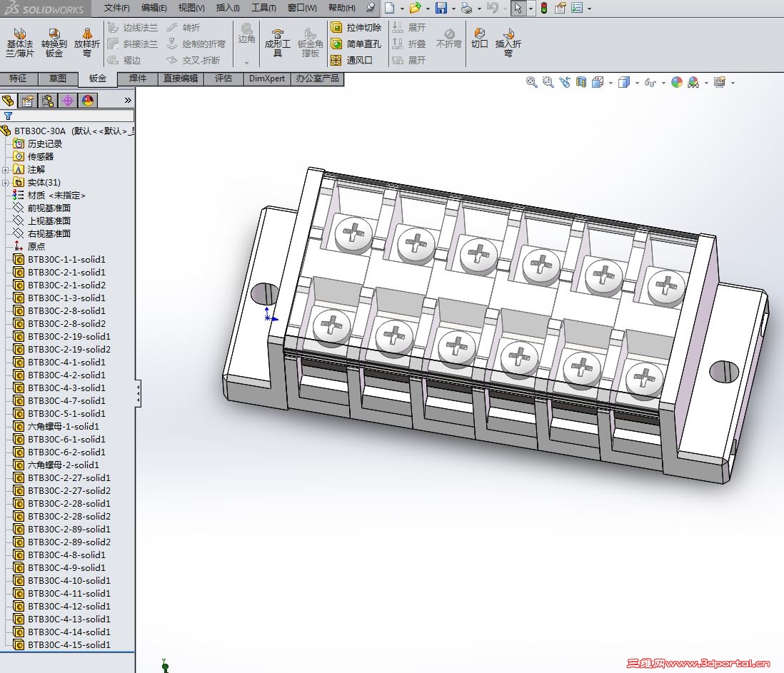The height and width of the screenshot is (673, 784).
Task: Expand the Solid Bodies 实体(31) folder
Action: tap(6, 183)
